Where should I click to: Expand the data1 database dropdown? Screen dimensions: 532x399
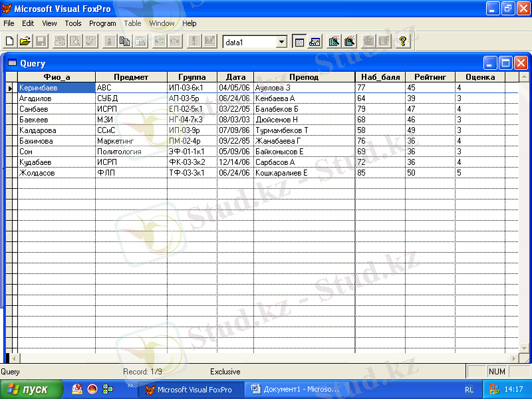point(282,42)
